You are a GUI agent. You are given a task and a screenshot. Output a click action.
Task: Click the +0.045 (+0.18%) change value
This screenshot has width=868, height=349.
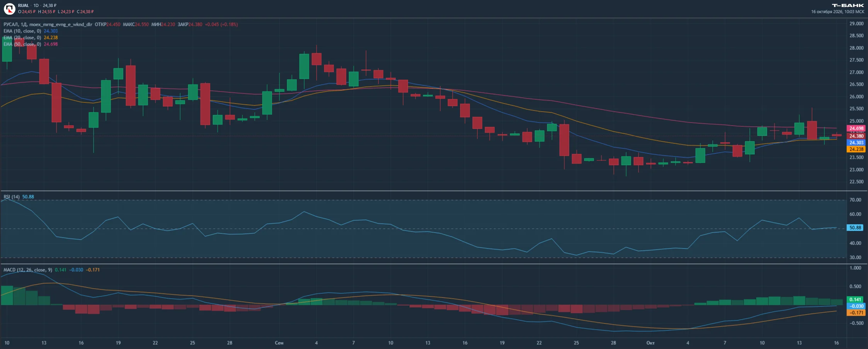221,24
